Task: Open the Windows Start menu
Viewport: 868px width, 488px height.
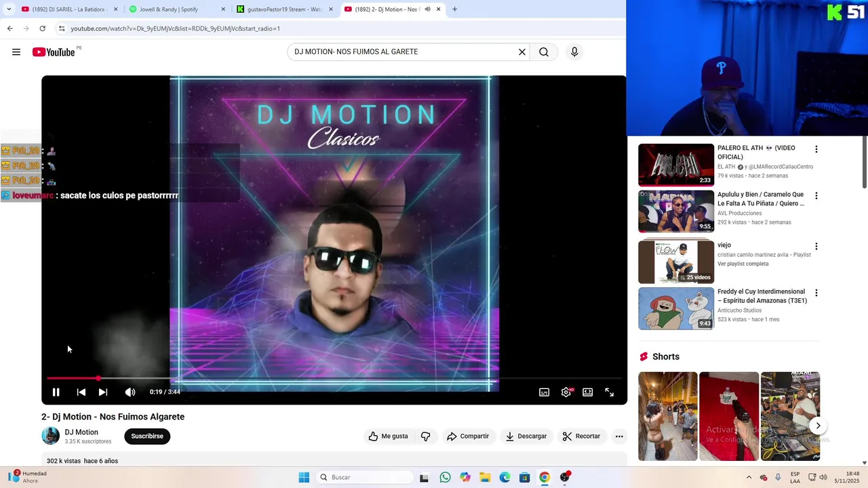Action: (x=304, y=477)
